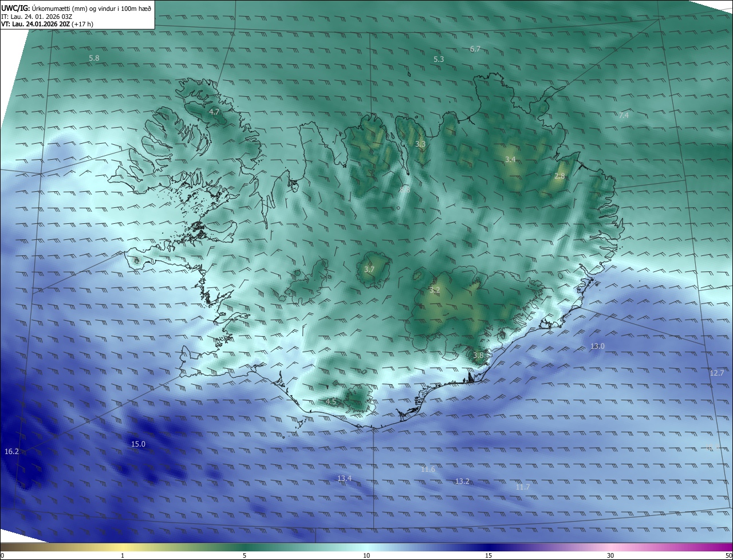This screenshot has height=560, width=733.
Task: Click the 2.8 value on the map
Action: pyautogui.click(x=559, y=176)
